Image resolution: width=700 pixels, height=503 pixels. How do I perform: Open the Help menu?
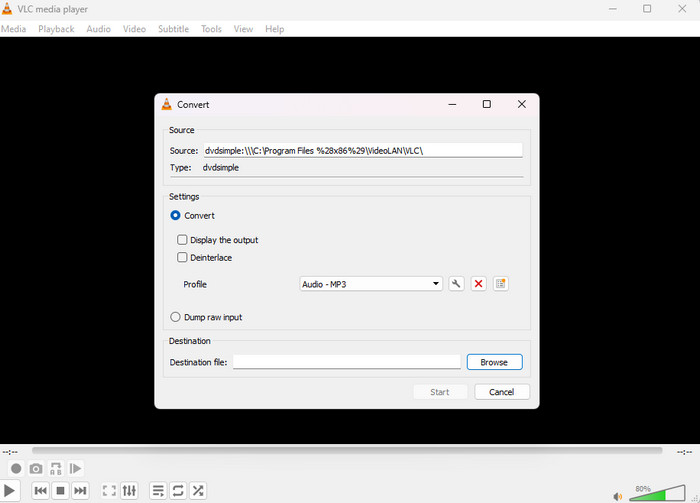pyautogui.click(x=275, y=29)
